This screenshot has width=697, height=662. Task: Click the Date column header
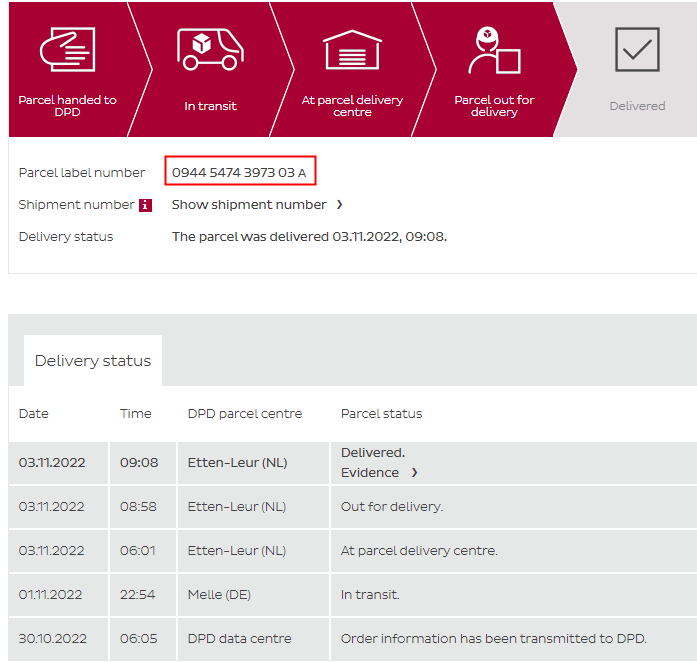coord(34,414)
